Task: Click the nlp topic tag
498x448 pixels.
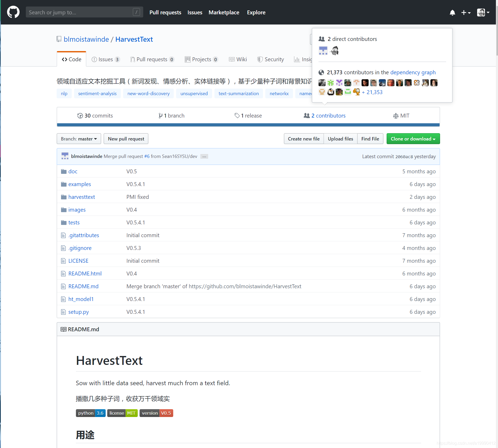Action: [64, 93]
